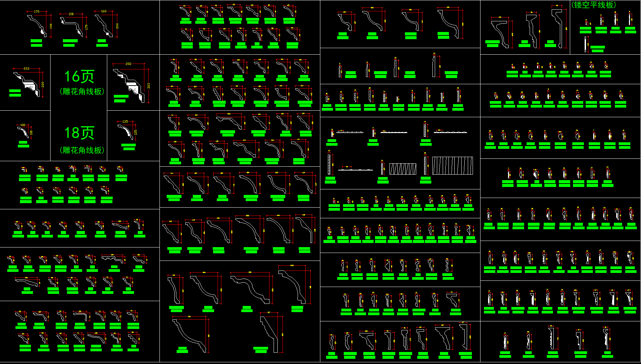
Task: Click the green "16页" page label
Action: (79, 77)
